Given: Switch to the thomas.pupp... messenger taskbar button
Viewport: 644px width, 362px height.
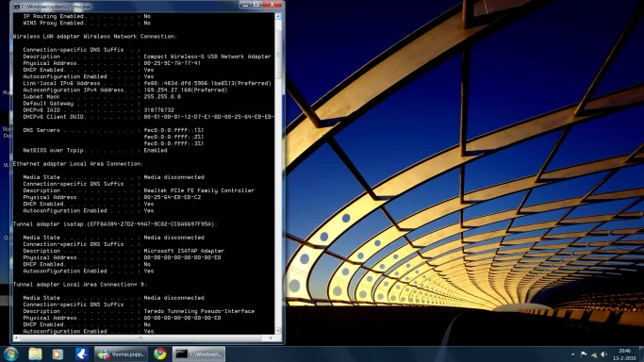Looking at the screenshot, I should 121,354.
